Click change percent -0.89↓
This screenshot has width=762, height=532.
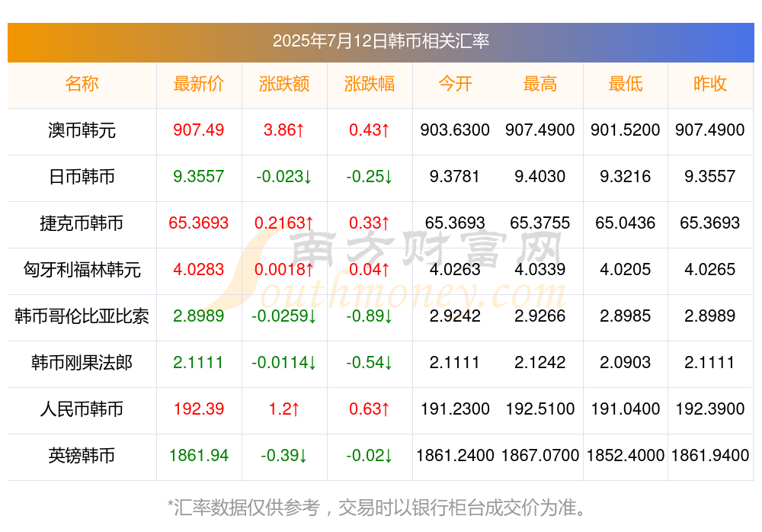[x=370, y=316]
